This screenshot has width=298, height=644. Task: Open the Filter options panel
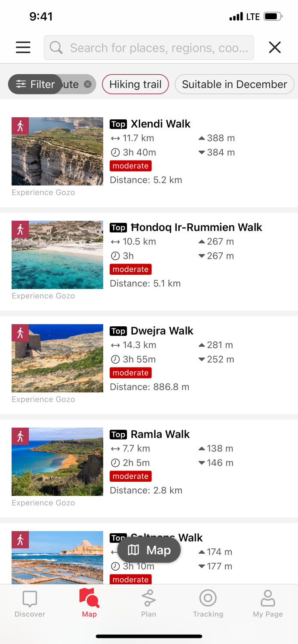tap(35, 84)
